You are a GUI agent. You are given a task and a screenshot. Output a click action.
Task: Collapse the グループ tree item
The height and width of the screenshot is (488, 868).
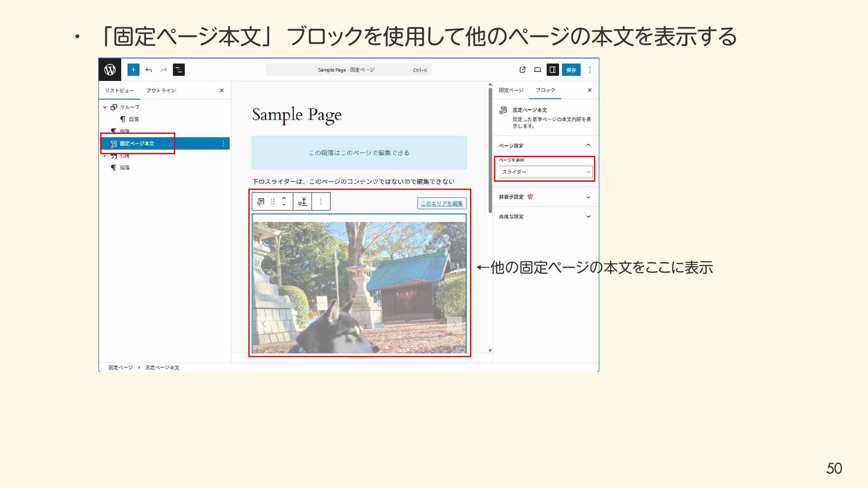105,107
